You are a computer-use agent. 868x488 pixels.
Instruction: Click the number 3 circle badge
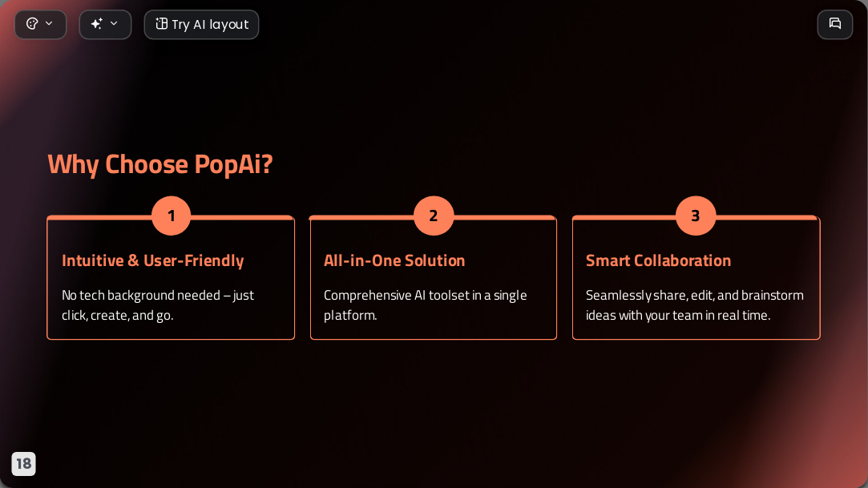coord(696,216)
